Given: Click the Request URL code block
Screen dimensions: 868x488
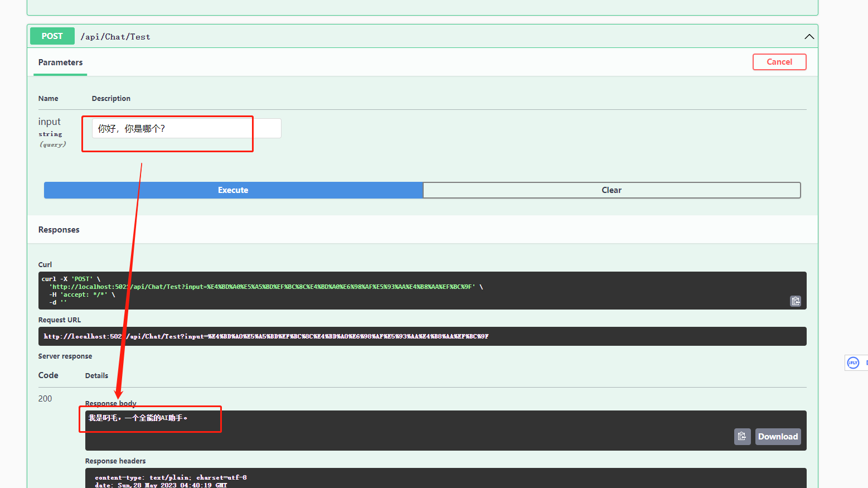Looking at the screenshot, I should pos(422,336).
